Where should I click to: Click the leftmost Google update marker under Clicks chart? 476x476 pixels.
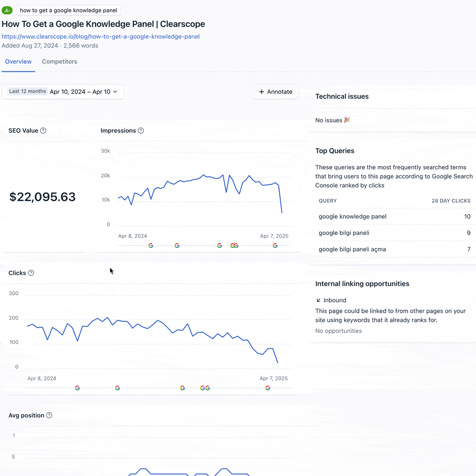pyautogui.click(x=77, y=388)
